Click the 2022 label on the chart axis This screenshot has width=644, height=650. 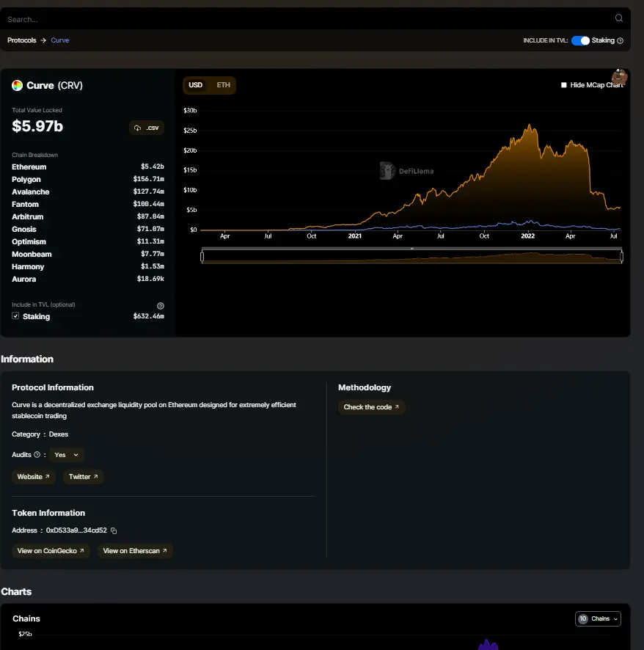(527, 236)
